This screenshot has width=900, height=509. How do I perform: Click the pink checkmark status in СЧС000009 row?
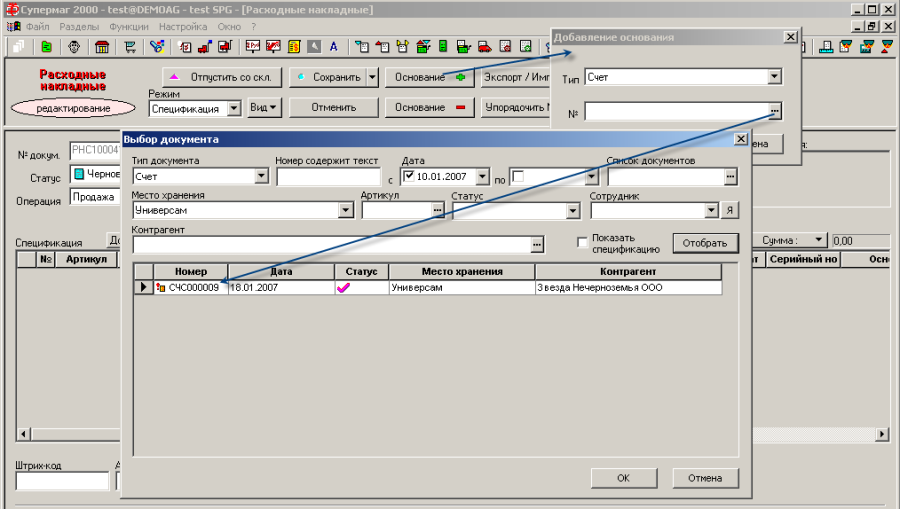tap(343, 287)
